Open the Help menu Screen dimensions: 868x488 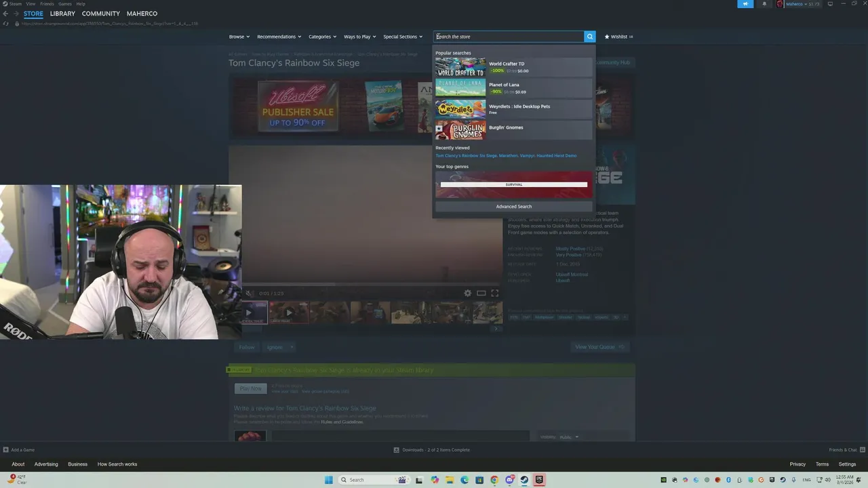coord(81,4)
